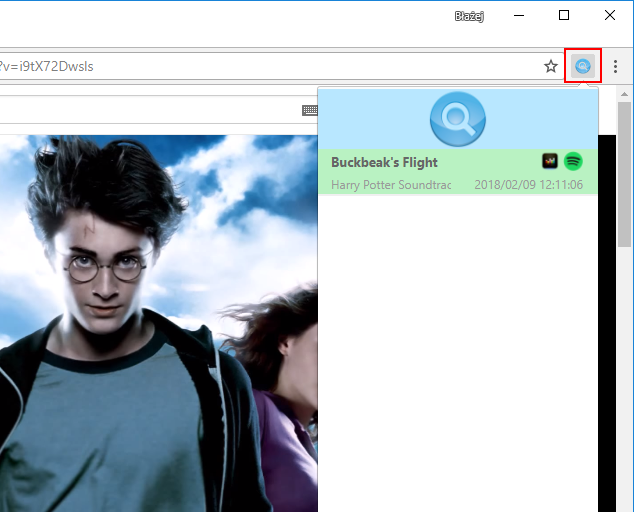Click the large magnifier recognize button in popup

click(x=457, y=119)
